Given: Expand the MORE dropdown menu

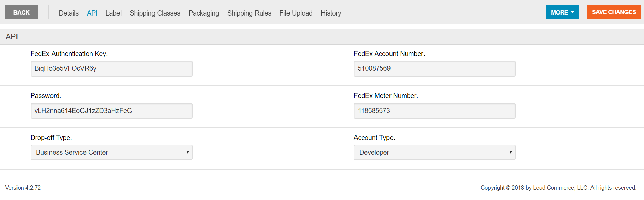Looking at the screenshot, I should point(562,12).
